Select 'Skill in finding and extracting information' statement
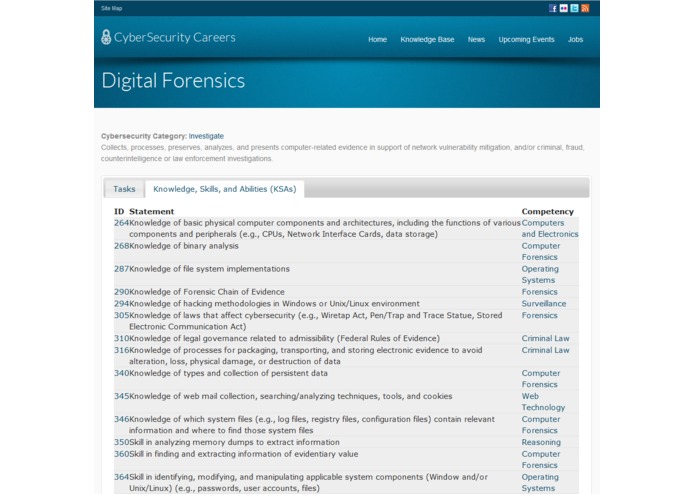The height and width of the screenshot is (494, 695). point(244,454)
